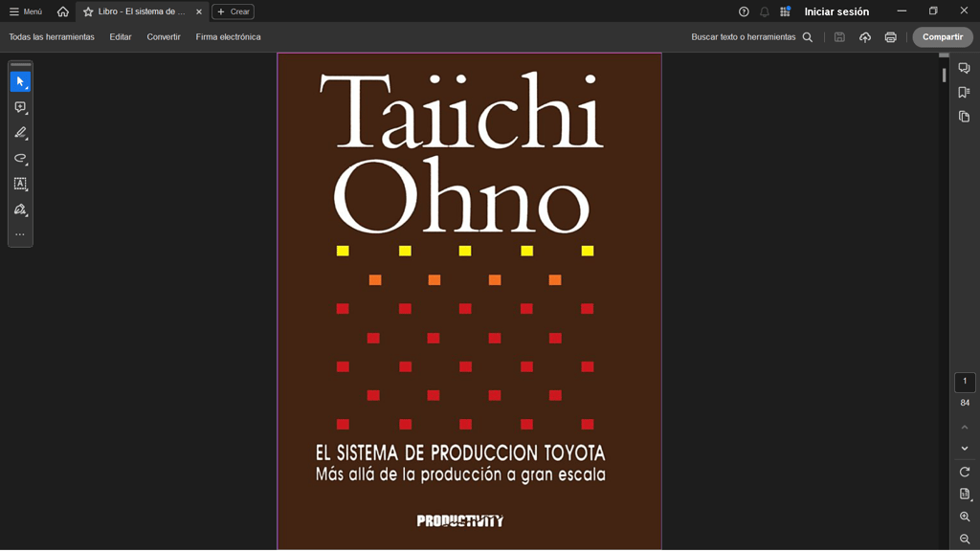Star the Libro document tab
Viewport: 980px width, 551px height.
click(88, 11)
